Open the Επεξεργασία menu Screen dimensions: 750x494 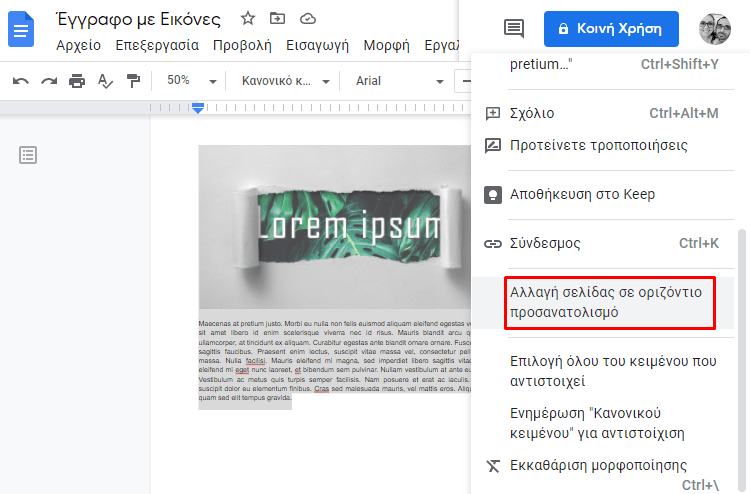tap(157, 45)
